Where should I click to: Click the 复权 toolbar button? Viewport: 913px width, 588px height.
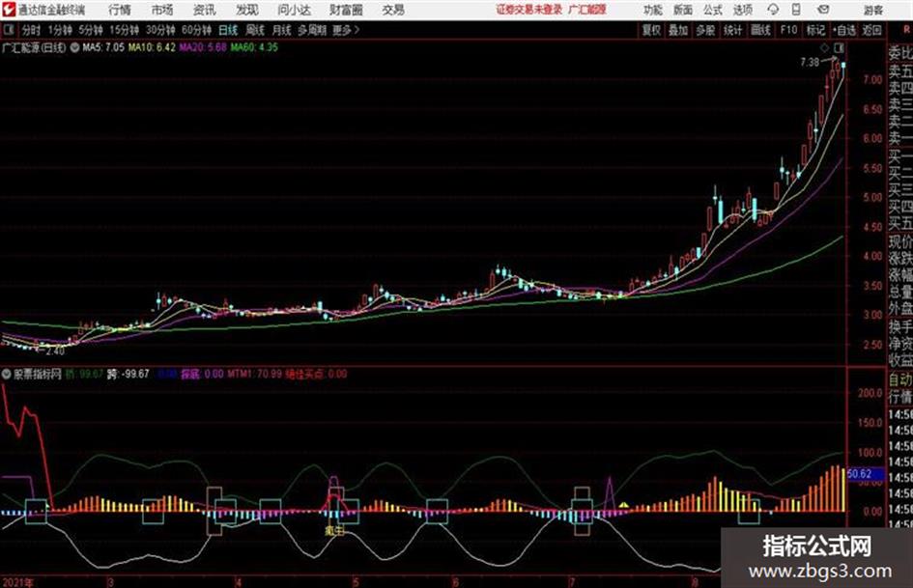point(651,30)
